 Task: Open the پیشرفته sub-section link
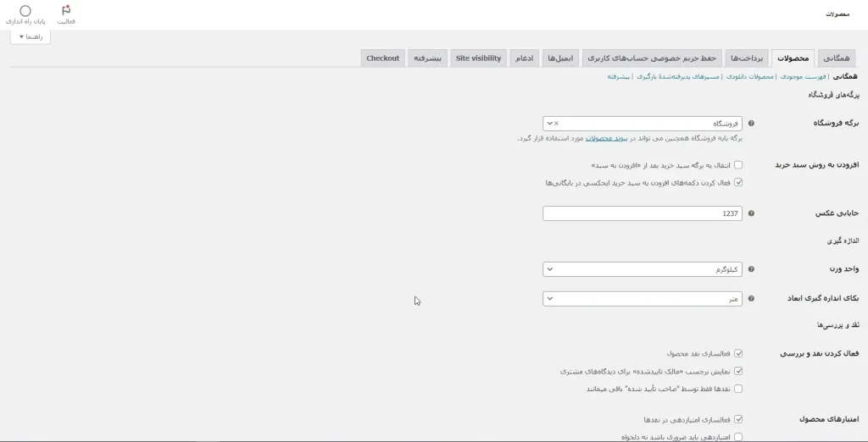[x=618, y=77]
